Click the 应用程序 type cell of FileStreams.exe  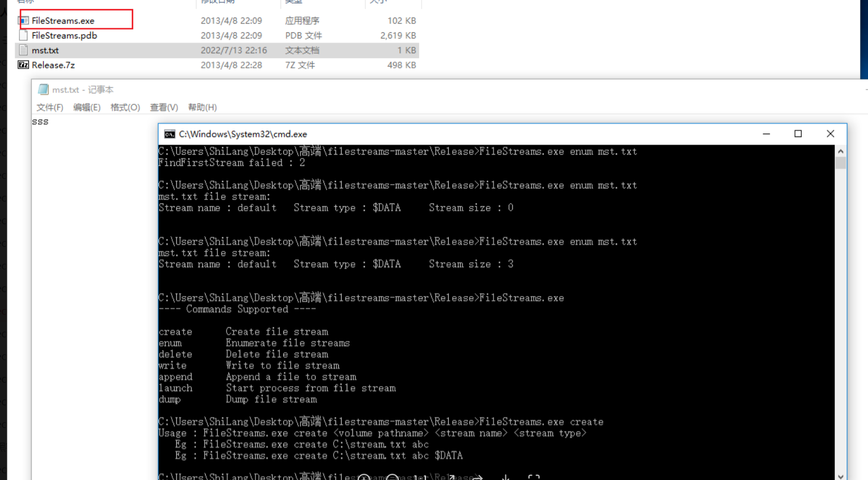[302, 20]
